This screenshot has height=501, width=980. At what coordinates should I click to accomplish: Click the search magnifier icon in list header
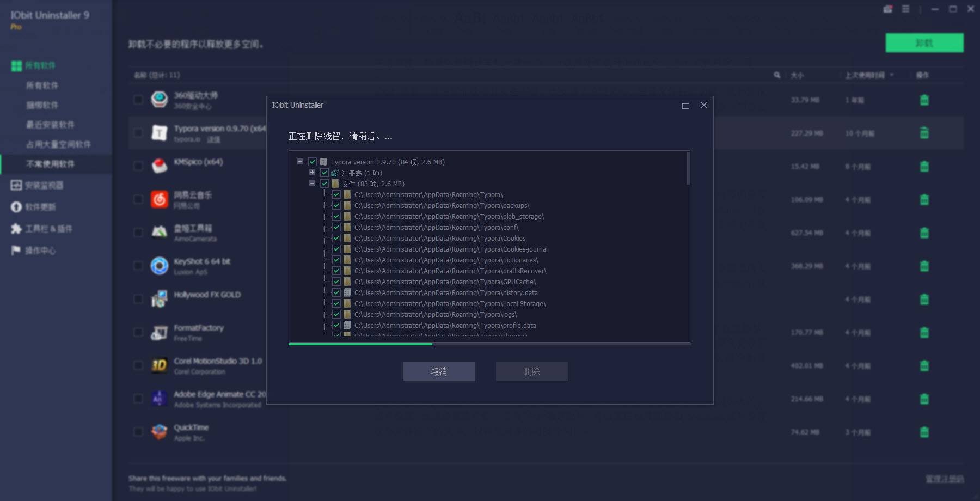(777, 75)
